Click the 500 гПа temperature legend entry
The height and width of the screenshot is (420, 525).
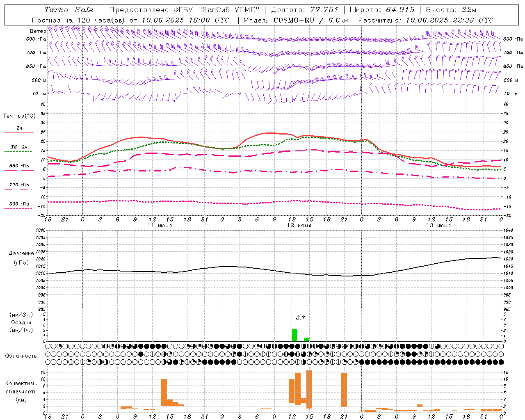coord(19,204)
